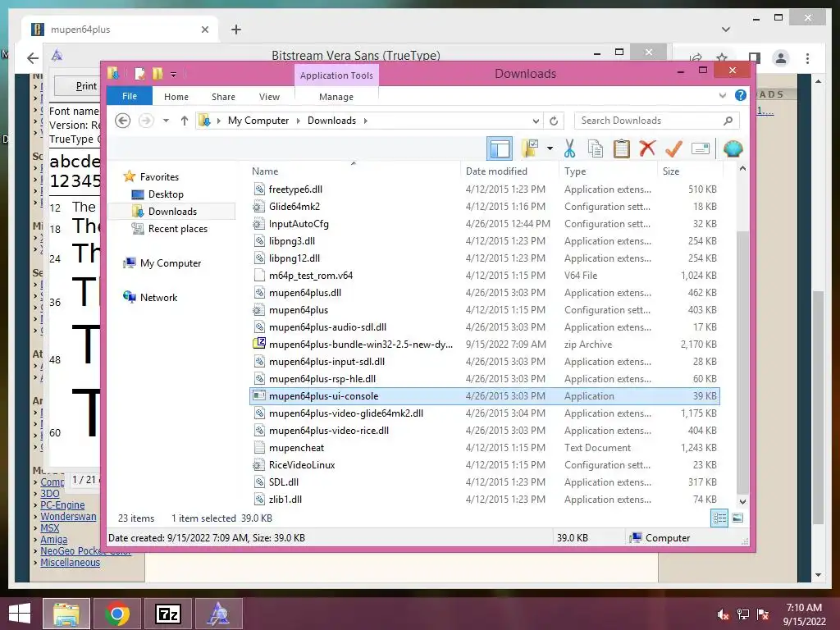Select Desktop in the navigation pane
Image resolution: width=840 pixels, height=630 pixels.
(x=166, y=194)
